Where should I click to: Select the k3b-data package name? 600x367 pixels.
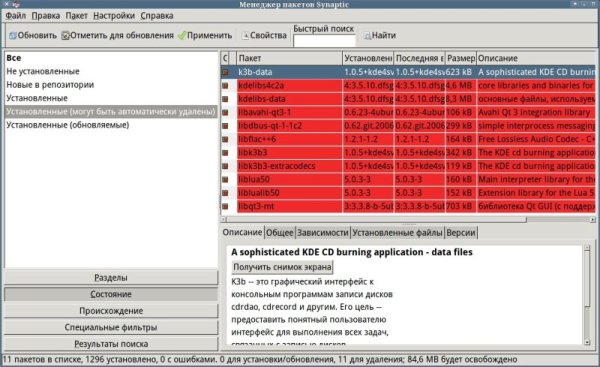pos(255,72)
